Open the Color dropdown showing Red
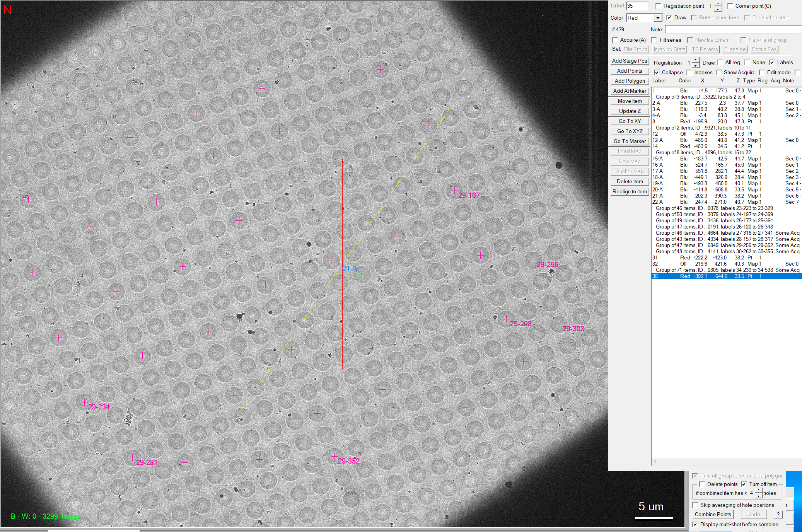Image resolution: width=802 pixels, height=532 pixels. [x=644, y=18]
